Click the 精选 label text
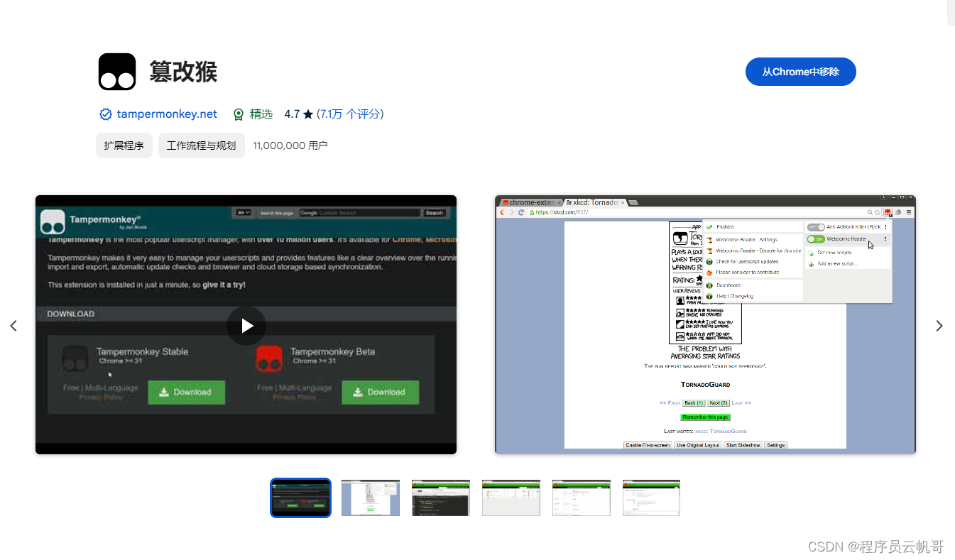The width and height of the screenshot is (955, 560). coord(261,114)
